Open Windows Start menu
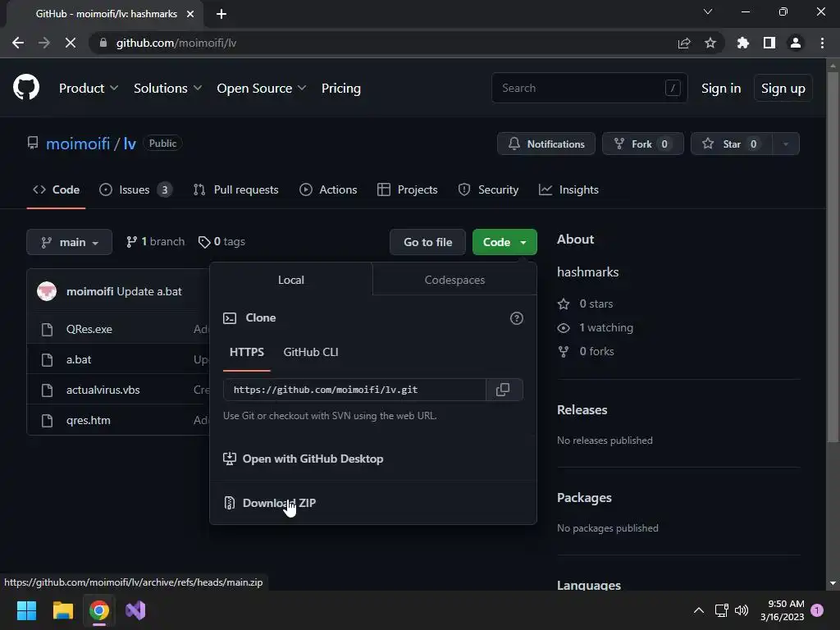The height and width of the screenshot is (630, 840). (x=26, y=610)
